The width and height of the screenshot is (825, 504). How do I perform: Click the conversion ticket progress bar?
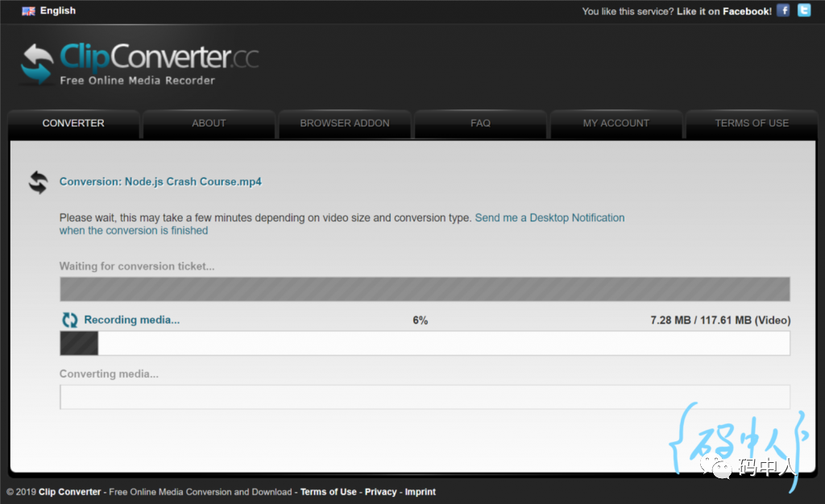click(425, 289)
